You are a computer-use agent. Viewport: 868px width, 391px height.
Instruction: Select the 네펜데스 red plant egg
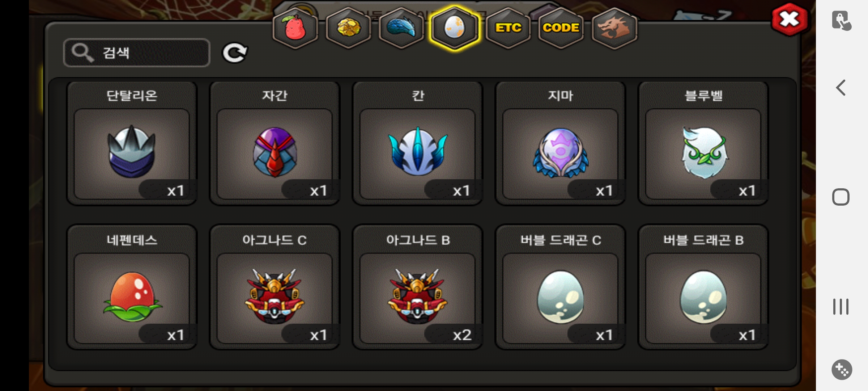(x=132, y=287)
